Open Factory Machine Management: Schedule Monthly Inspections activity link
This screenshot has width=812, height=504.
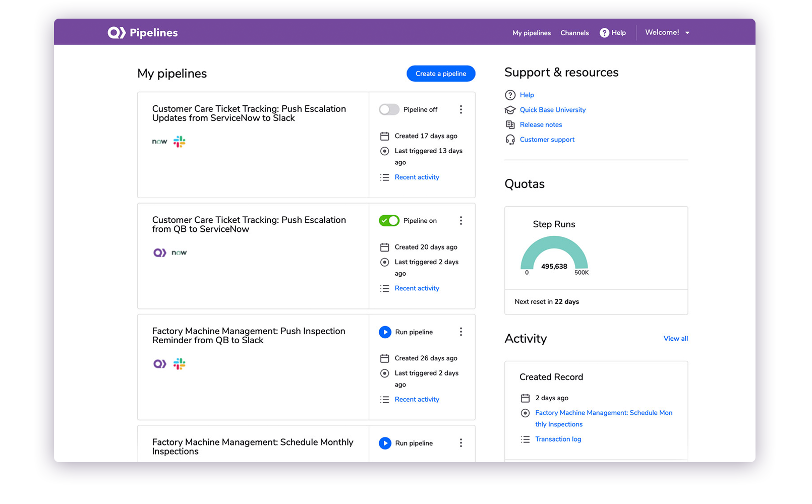[604, 418]
